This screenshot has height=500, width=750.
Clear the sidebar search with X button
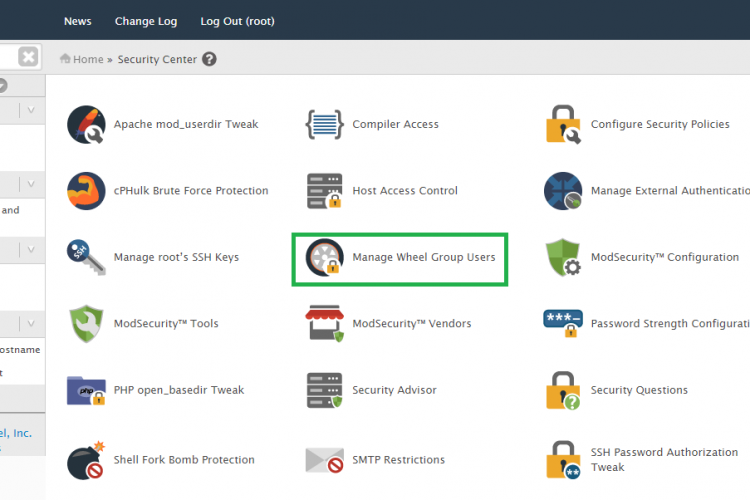click(28, 57)
